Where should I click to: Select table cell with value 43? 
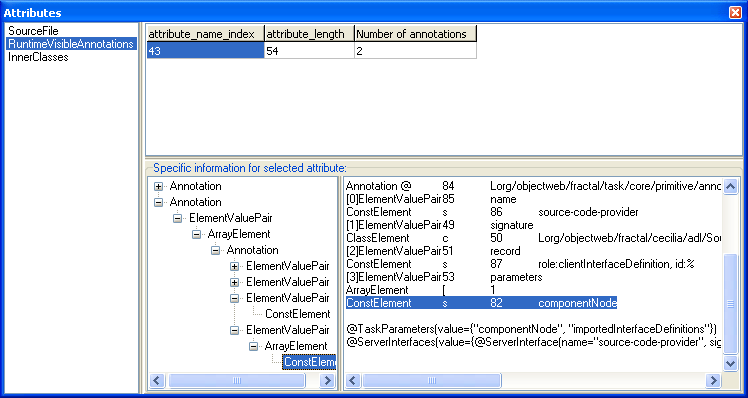(205, 51)
